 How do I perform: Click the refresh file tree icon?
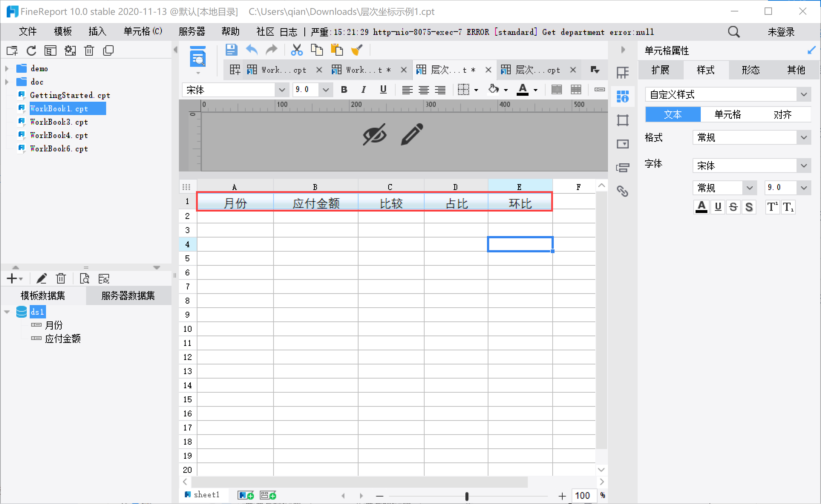32,50
